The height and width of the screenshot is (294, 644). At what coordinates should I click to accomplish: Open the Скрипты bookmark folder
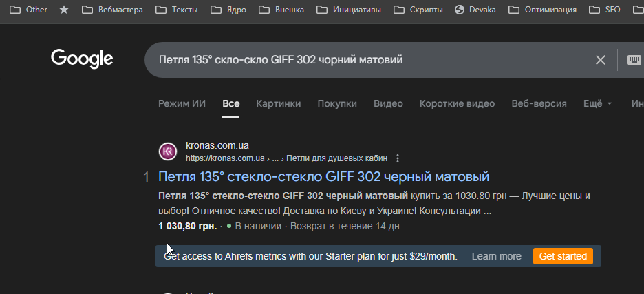[418, 10]
